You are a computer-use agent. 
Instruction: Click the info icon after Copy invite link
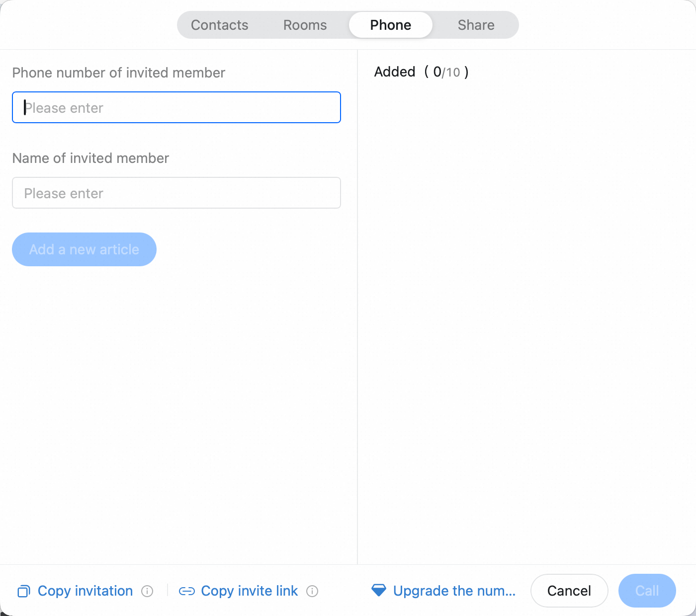click(312, 591)
